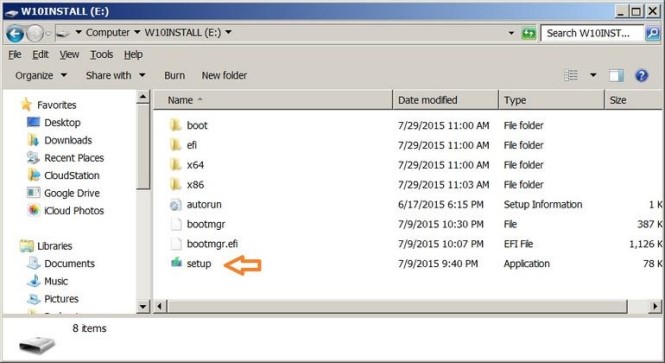Click the "8 items" status text
The height and width of the screenshot is (363, 665).
coord(89,328)
